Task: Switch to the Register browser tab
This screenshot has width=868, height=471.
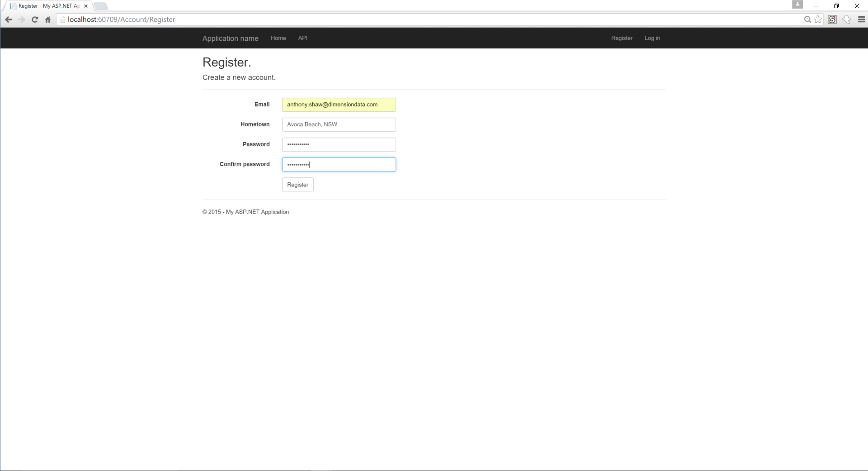Action: (x=45, y=6)
